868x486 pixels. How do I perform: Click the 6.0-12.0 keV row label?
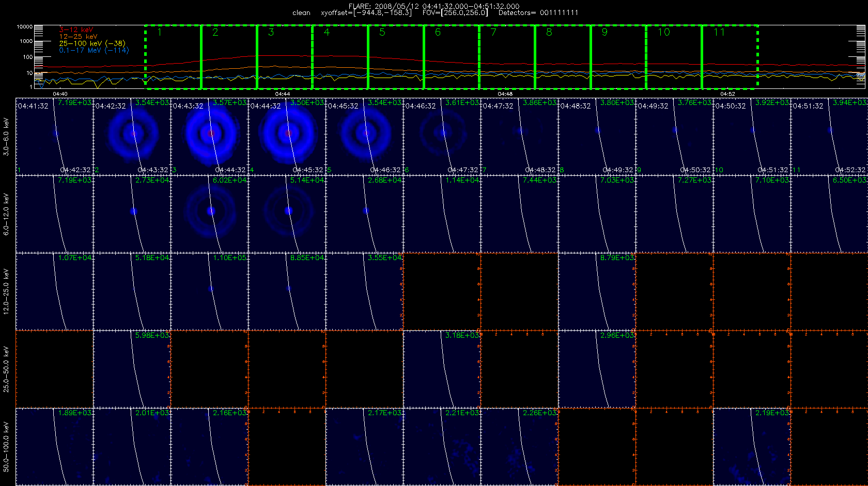(x=6, y=214)
